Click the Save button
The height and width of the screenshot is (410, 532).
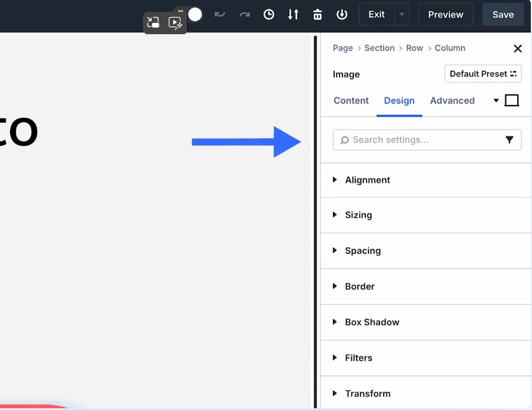click(502, 15)
